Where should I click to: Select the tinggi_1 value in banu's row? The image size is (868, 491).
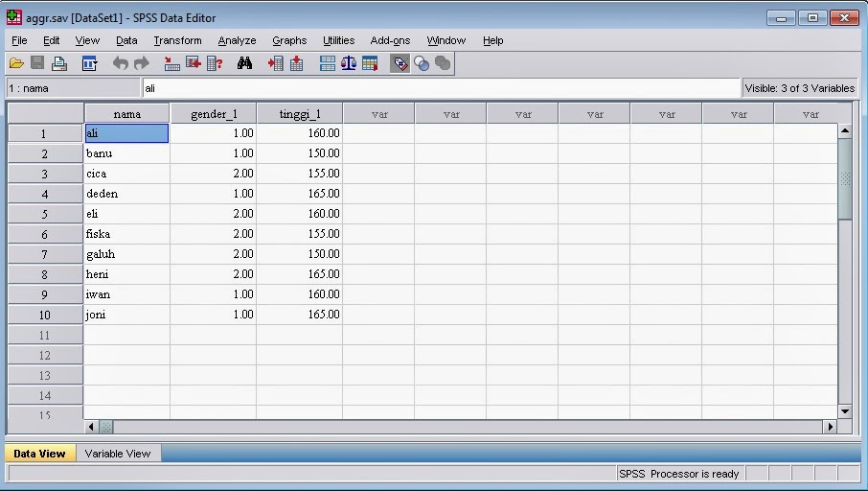coord(300,153)
